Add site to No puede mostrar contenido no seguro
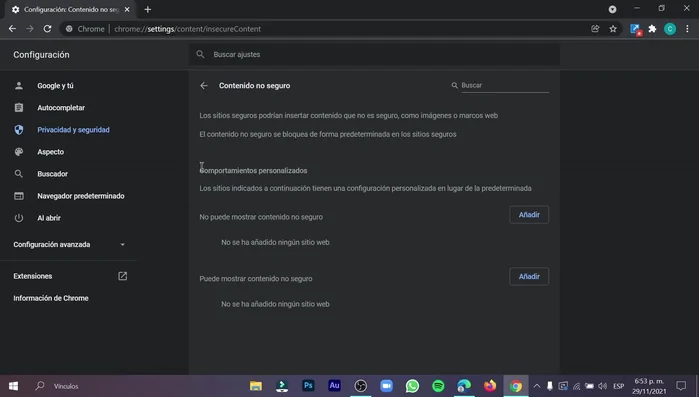 click(x=529, y=215)
